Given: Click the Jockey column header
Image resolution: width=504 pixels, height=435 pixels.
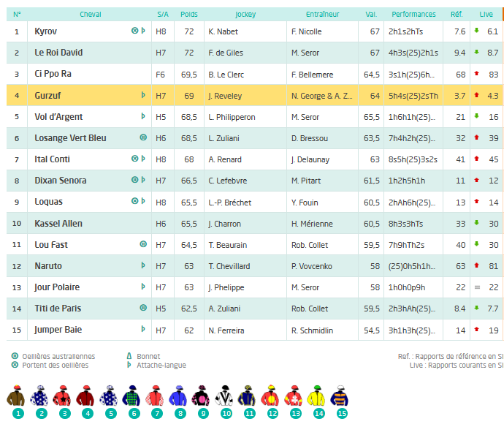Looking at the screenshot, I should (245, 14).
